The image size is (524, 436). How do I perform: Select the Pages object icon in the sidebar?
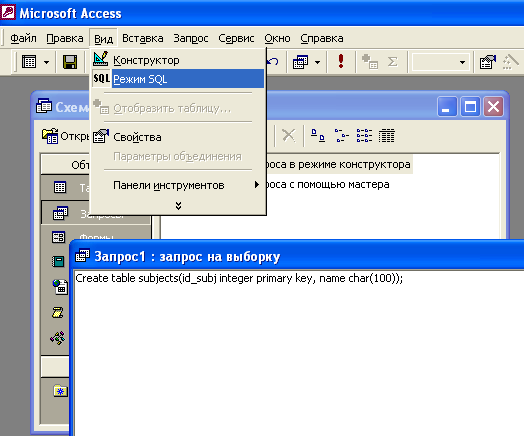coord(60,287)
